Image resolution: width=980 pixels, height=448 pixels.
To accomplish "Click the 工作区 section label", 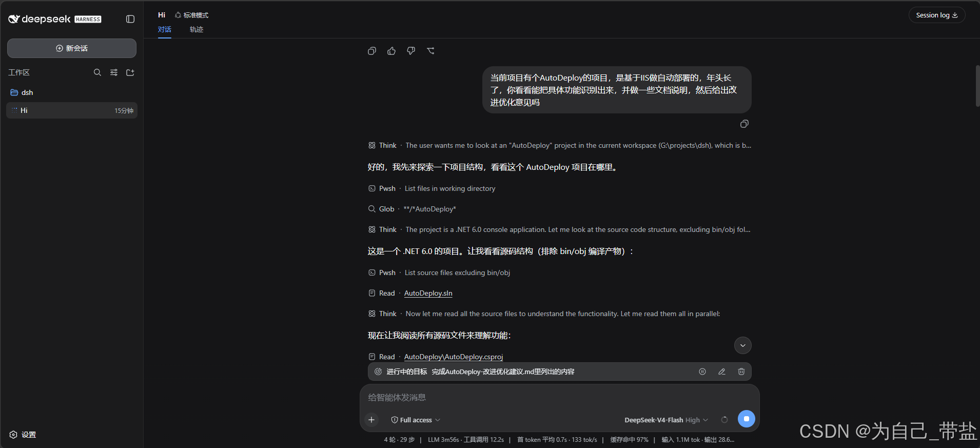I will coord(19,72).
